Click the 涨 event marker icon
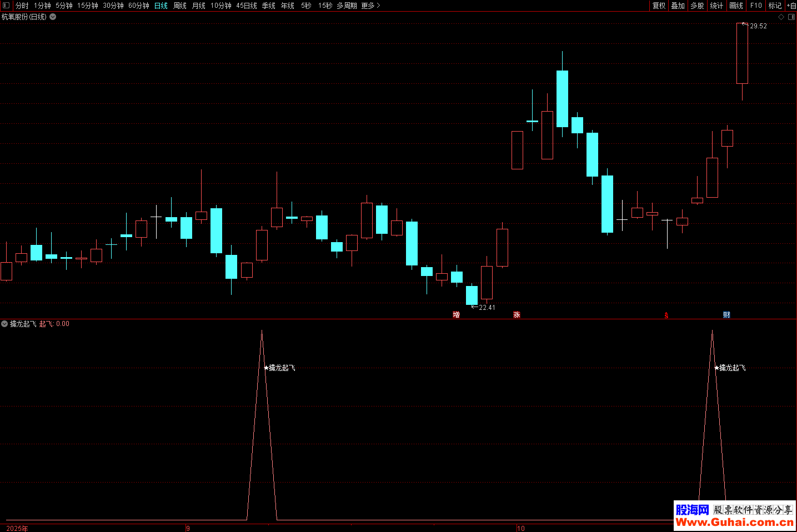797x532 pixels. click(x=517, y=315)
